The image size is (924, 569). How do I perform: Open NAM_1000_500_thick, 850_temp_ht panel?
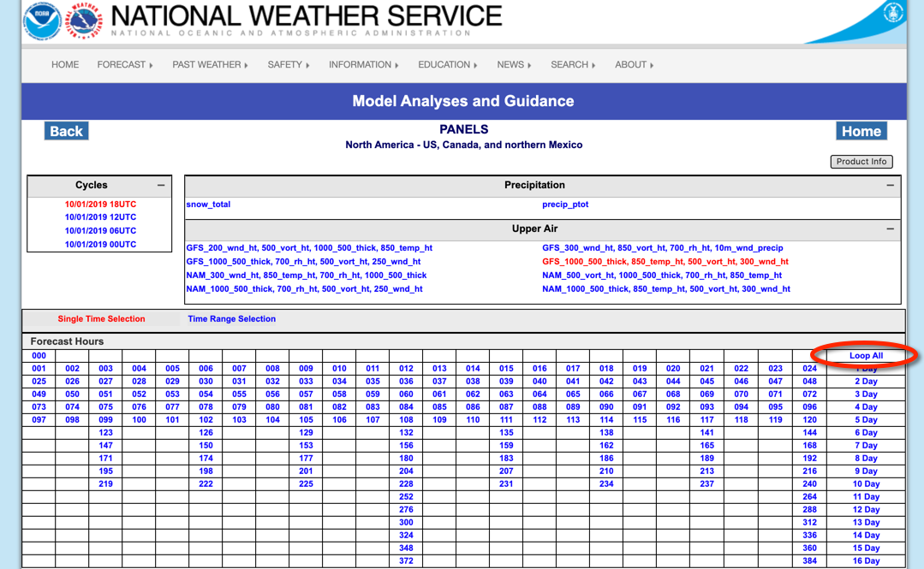tap(666, 289)
